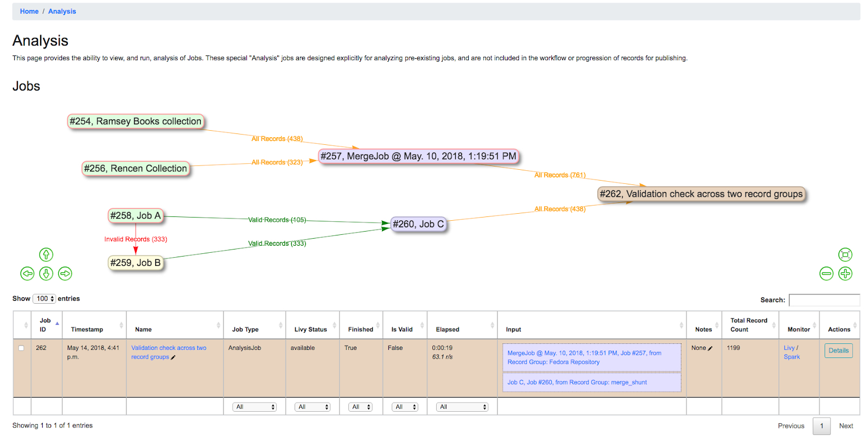Click the Valid Records (105) edge label
This screenshot has height=441, width=868.
pos(277,220)
